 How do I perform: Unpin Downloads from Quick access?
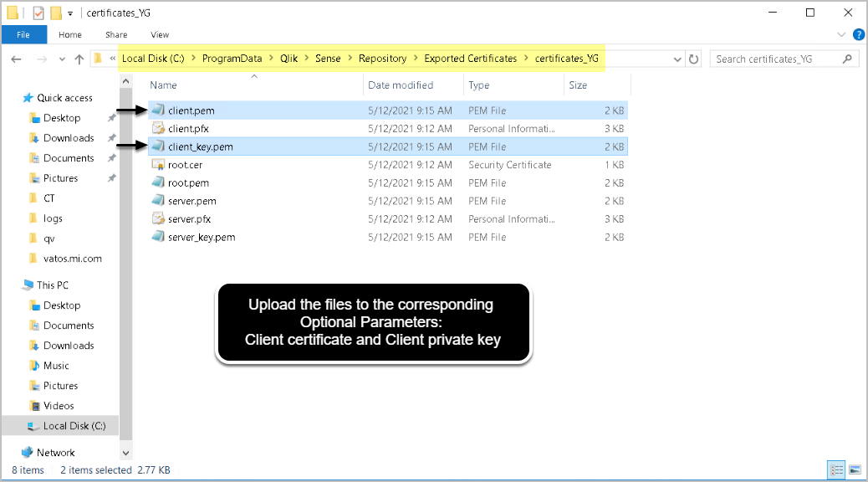pyautogui.click(x=111, y=138)
